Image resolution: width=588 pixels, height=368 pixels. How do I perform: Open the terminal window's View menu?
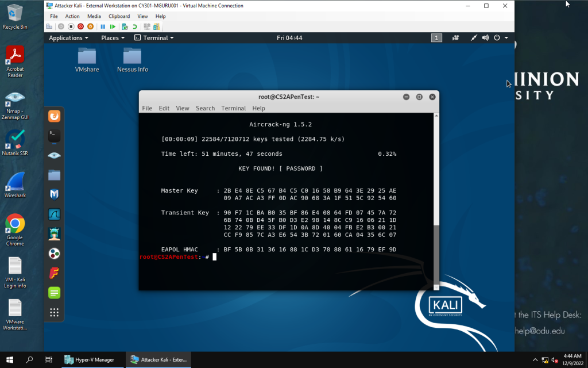(x=183, y=108)
